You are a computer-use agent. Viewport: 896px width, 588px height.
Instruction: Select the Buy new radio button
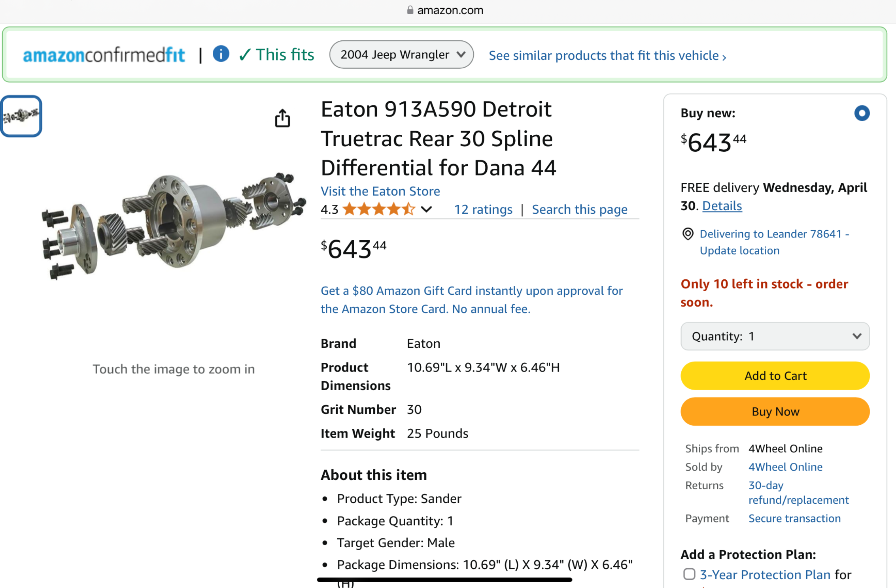coord(862,113)
